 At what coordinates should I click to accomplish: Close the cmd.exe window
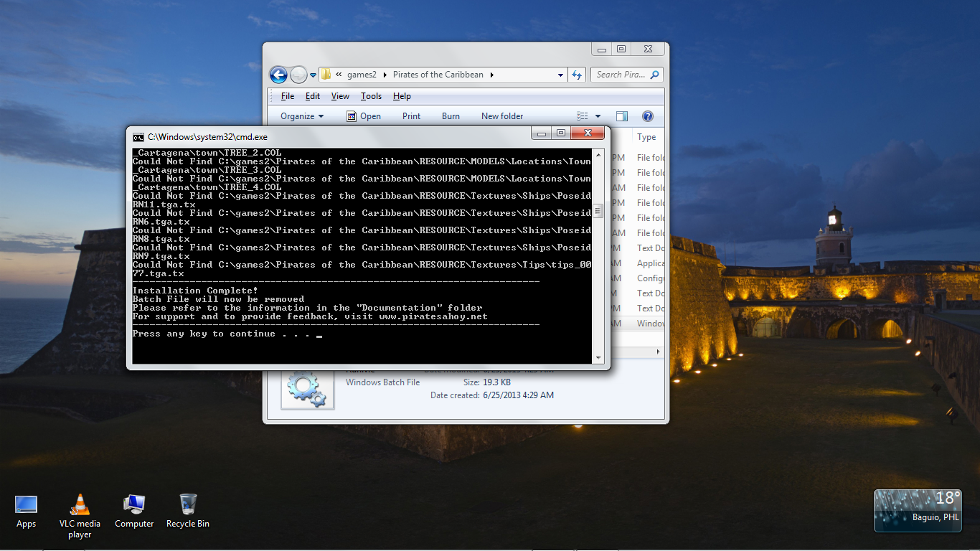click(588, 133)
